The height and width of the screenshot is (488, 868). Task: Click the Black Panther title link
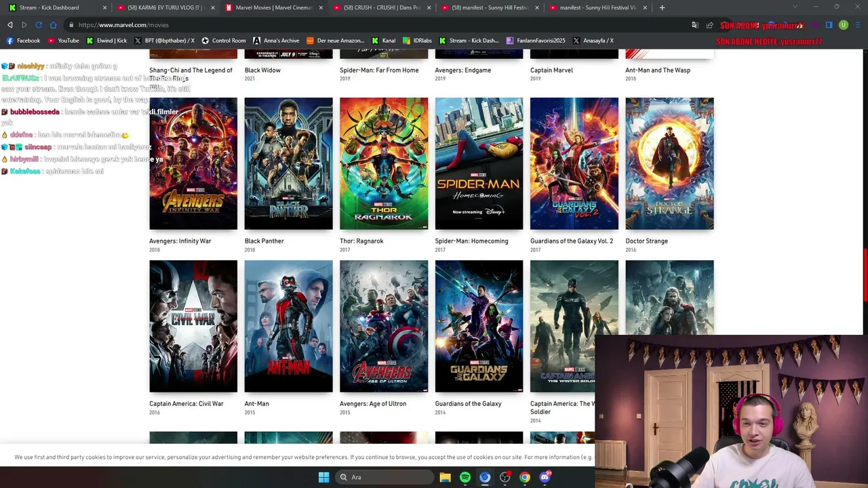264,241
